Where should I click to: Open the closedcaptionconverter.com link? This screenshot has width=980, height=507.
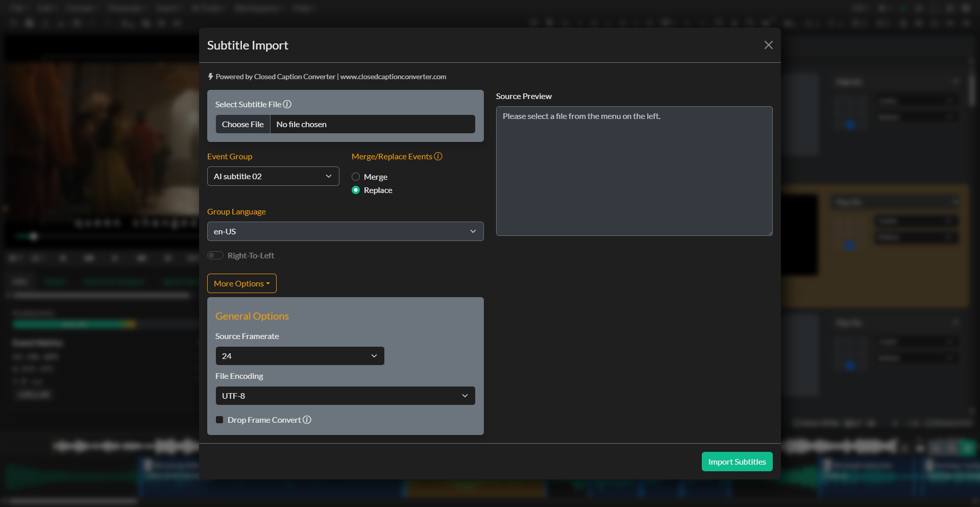(x=393, y=77)
